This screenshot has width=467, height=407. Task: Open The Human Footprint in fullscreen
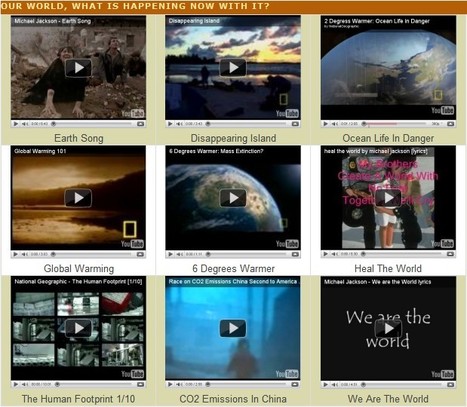140,384
